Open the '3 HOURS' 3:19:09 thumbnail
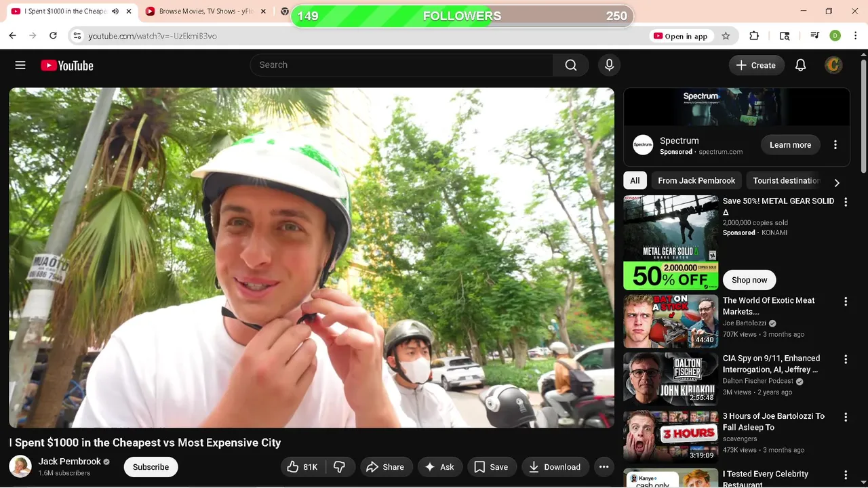This screenshot has width=868, height=488. pos(671,436)
